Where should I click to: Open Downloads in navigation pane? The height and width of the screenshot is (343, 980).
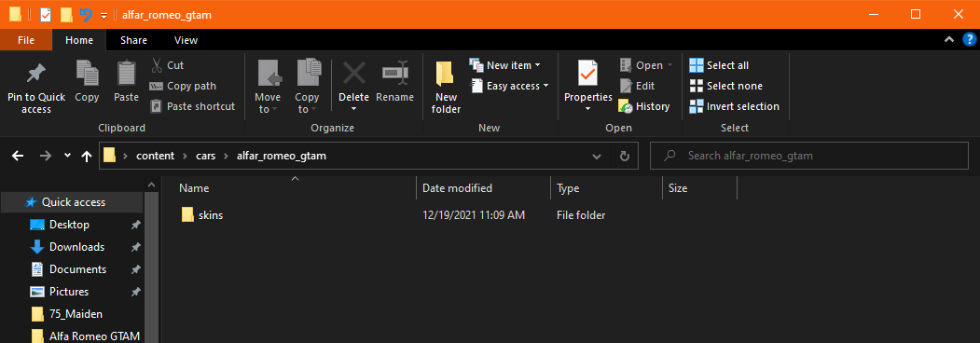(76, 247)
